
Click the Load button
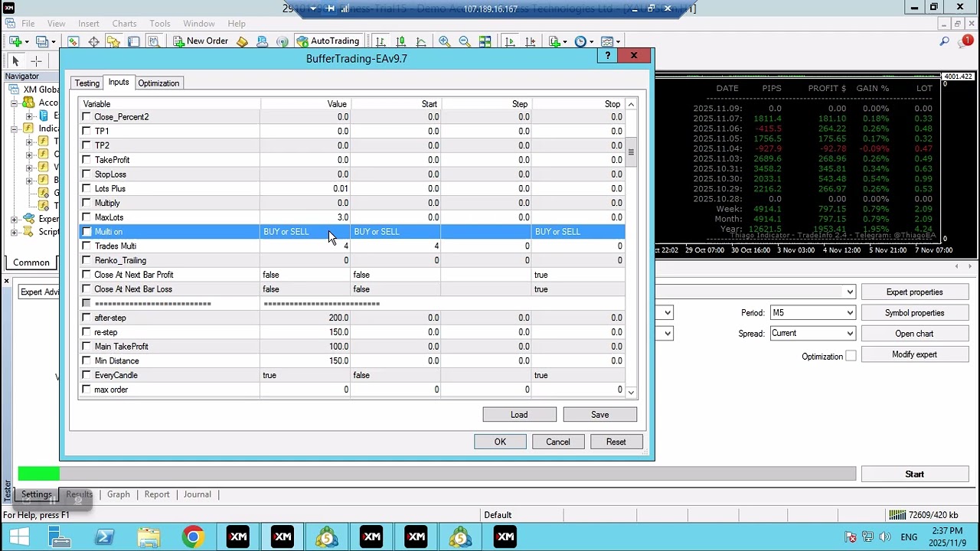[519, 415]
